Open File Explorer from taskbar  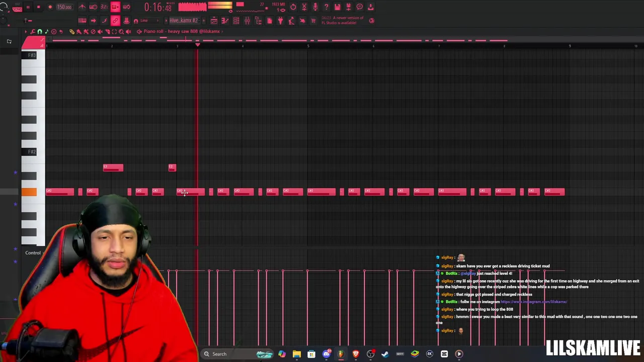coord(296,354)
